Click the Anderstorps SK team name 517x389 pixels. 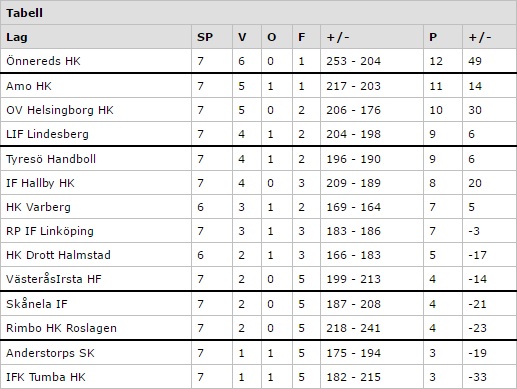click(50, 353)
